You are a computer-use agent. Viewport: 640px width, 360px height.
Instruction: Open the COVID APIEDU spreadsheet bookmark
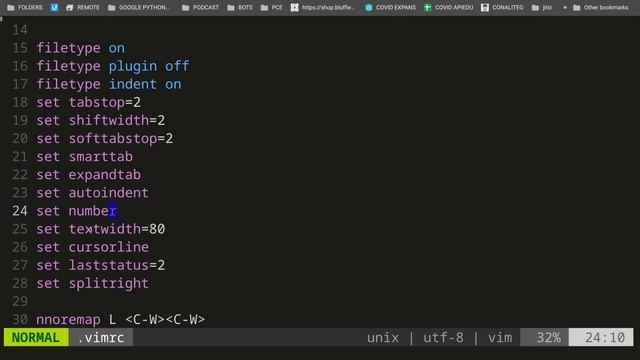448,7
